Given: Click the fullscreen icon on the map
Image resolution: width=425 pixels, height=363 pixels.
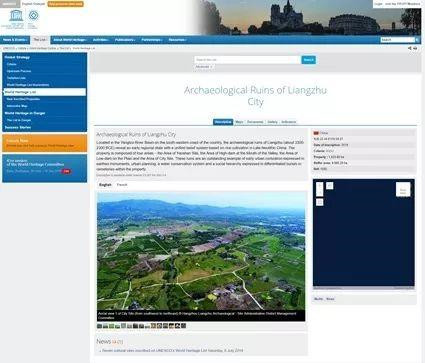Looking at the screenshot, I should (329, 186).
